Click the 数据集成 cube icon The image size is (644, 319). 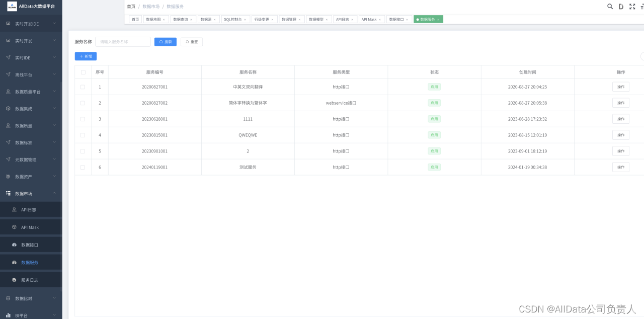coord(8,109)
